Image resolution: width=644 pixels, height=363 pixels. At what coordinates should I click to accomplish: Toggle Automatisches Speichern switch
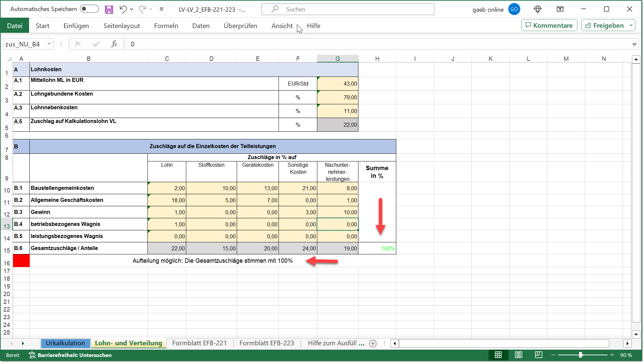89,9
